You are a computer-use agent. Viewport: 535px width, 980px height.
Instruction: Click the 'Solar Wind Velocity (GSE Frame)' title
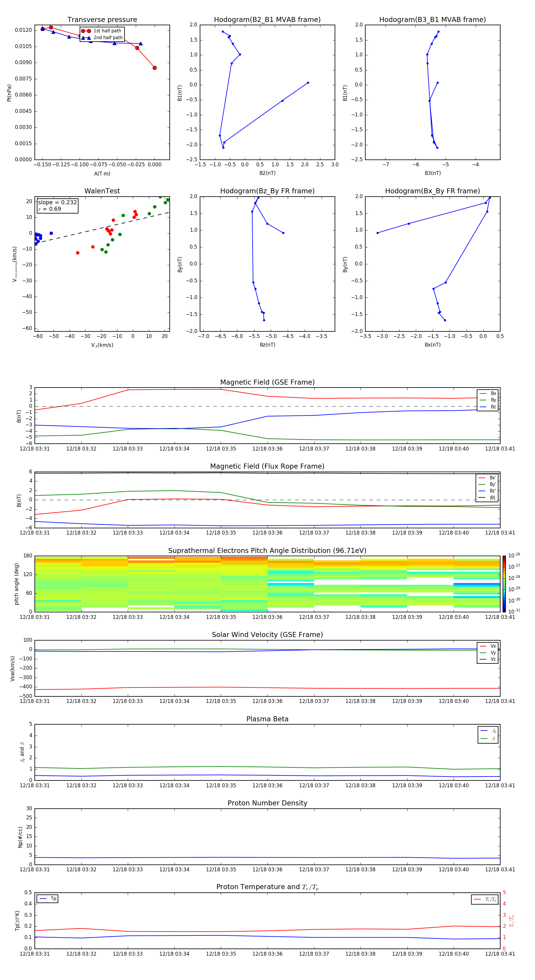pos(267,635)
